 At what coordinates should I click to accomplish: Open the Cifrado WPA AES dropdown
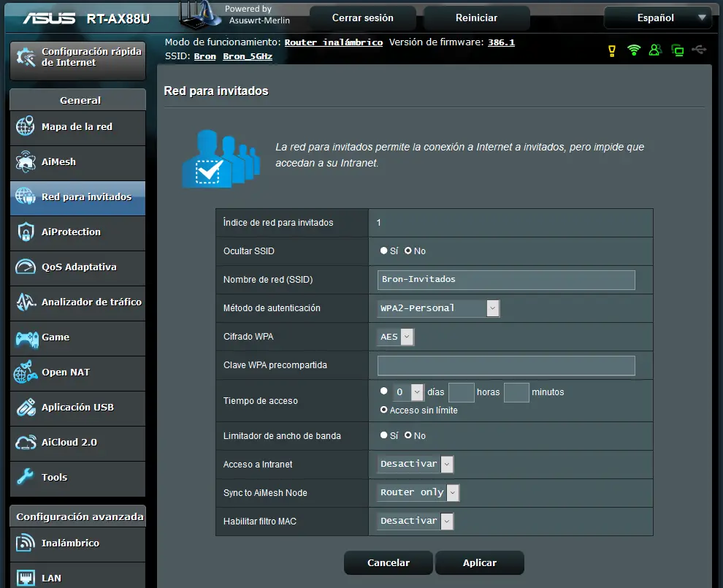pyautogui.click(x=396, y=337)
